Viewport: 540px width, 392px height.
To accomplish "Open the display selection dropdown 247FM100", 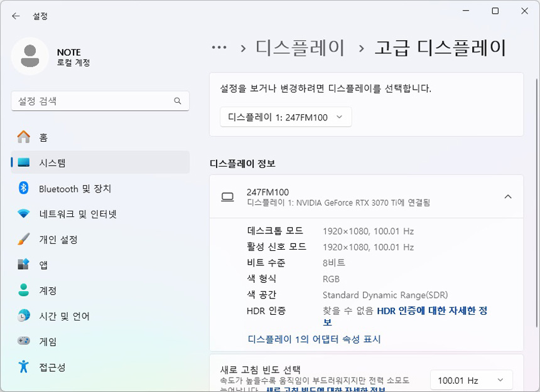I will tap(286, 117).
